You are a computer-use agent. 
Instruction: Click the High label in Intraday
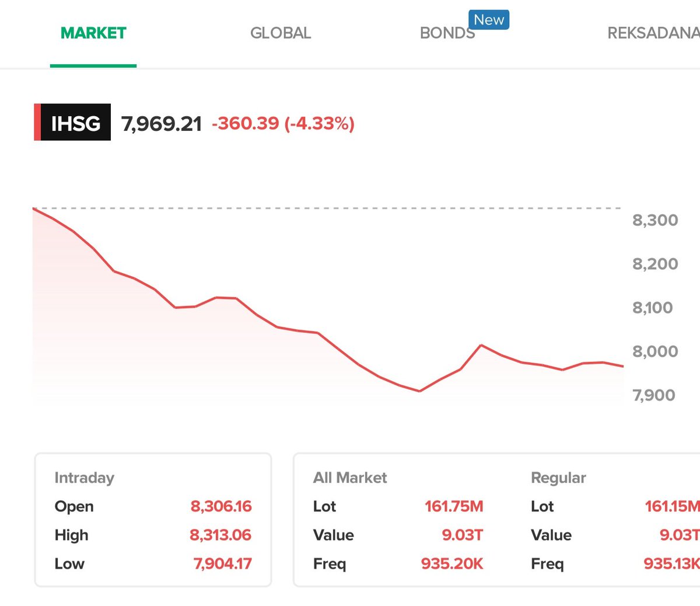pyautogui.click(x=71, y=535)
